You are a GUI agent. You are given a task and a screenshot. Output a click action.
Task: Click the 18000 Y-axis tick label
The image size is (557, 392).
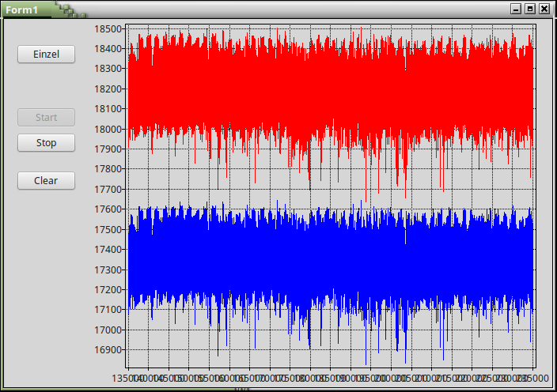[x=108, y=130]
